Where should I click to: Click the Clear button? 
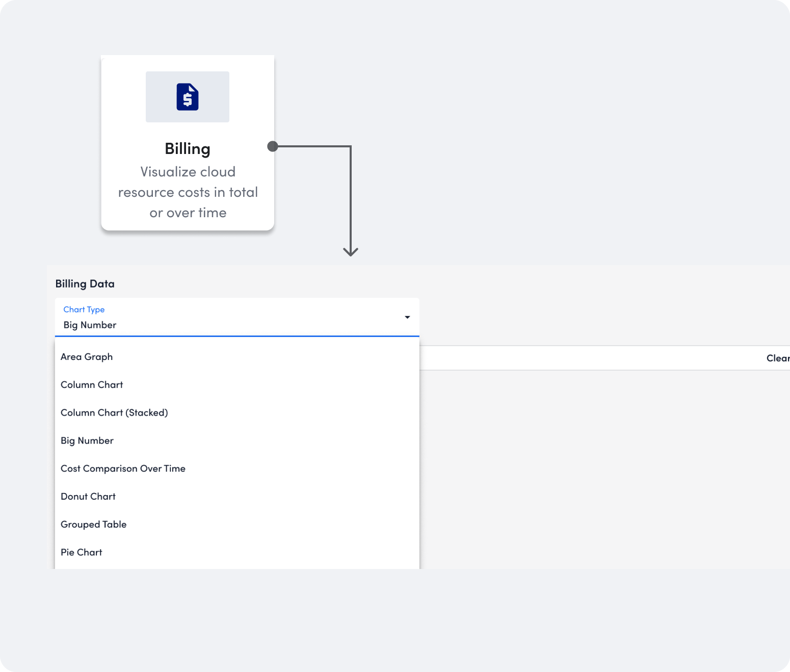778,358
